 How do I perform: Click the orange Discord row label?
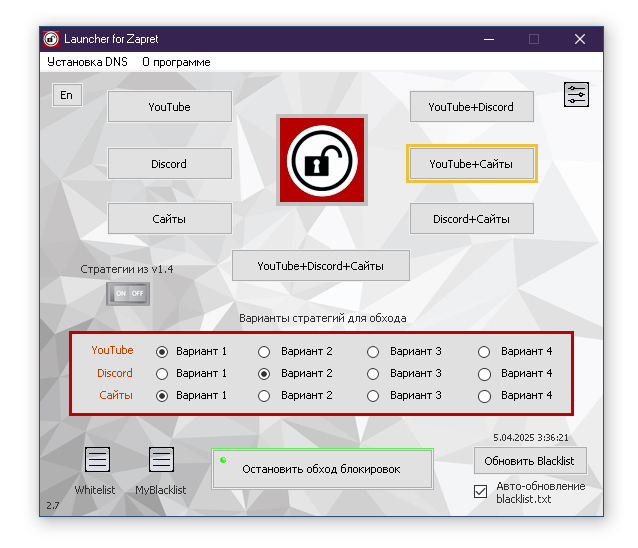[115, 373]
